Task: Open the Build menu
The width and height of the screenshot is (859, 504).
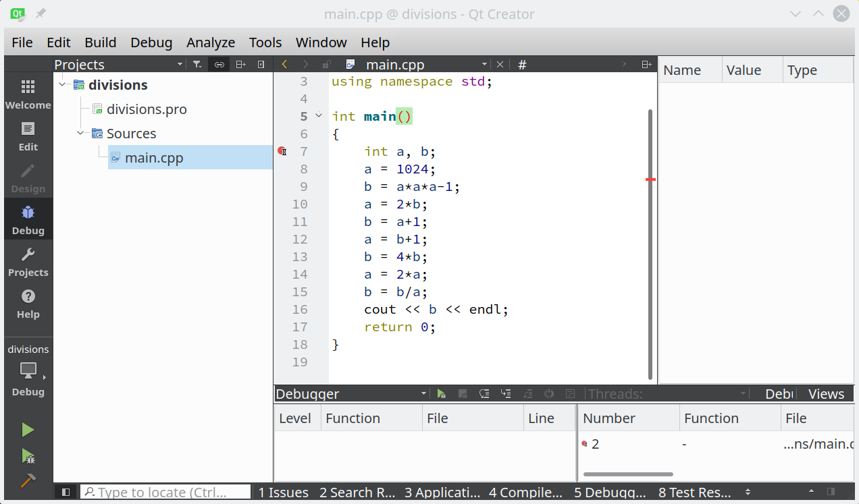Action: (101, 43)
